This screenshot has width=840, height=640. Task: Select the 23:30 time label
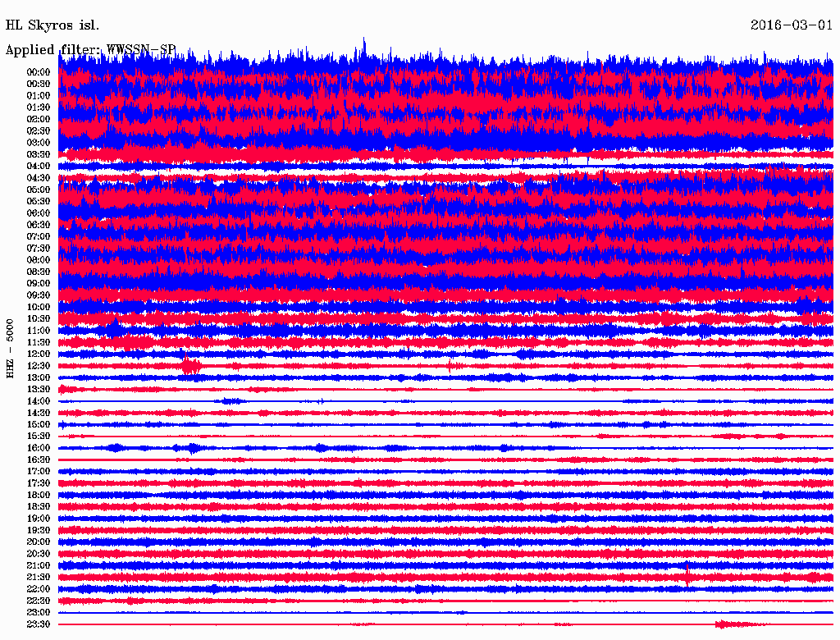39,624
